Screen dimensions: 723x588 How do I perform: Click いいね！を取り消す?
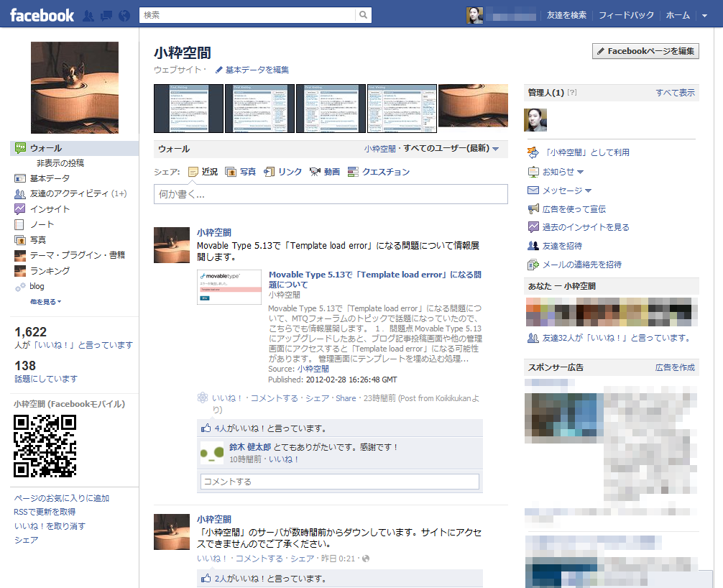[50, 526]
